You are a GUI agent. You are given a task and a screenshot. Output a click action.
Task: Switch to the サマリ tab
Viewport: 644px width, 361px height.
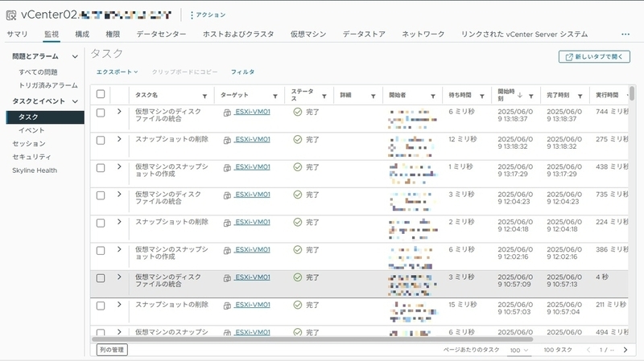click(x=17, y=34)
